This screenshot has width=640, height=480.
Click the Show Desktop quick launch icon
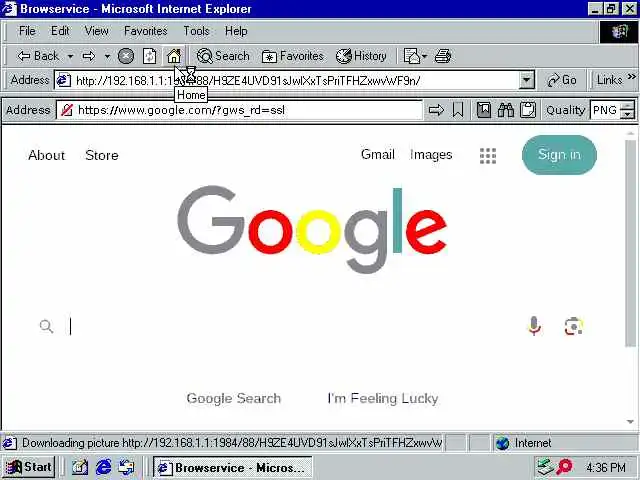coord(80,467)
